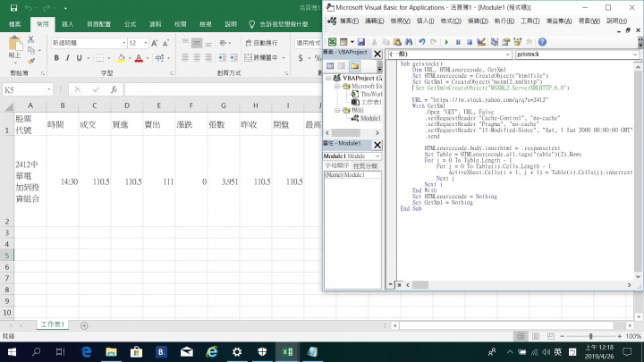Toggle Italic formatting in Excel ribbon
644x362 pixels.
point(67,58)
